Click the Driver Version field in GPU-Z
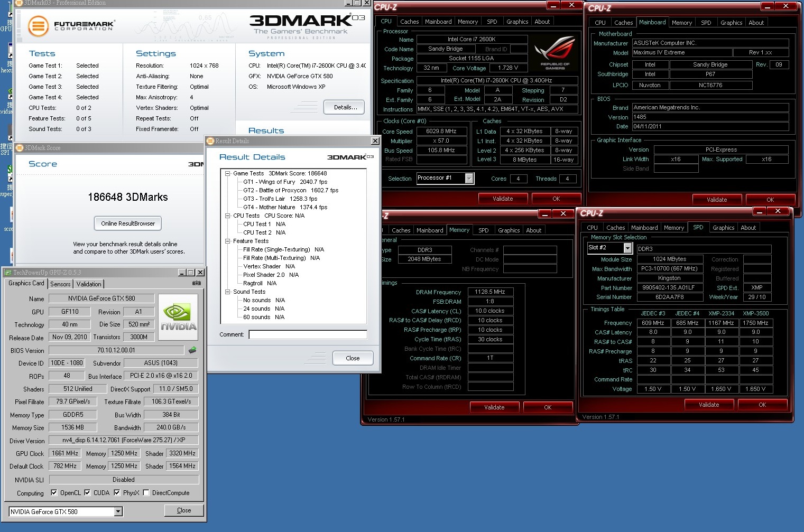804x532 pixels. coord(123,440)
